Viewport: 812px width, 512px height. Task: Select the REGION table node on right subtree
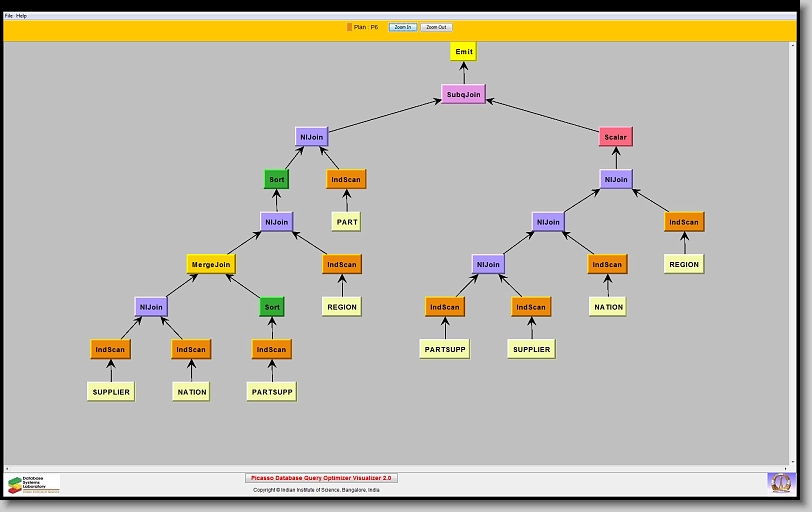(x=684, y=264)
